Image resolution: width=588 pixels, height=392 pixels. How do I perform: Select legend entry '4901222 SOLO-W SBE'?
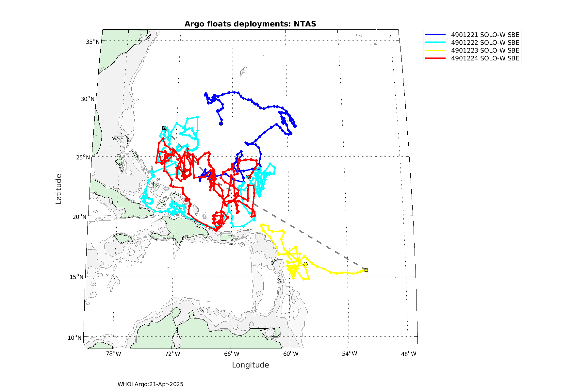485,42
